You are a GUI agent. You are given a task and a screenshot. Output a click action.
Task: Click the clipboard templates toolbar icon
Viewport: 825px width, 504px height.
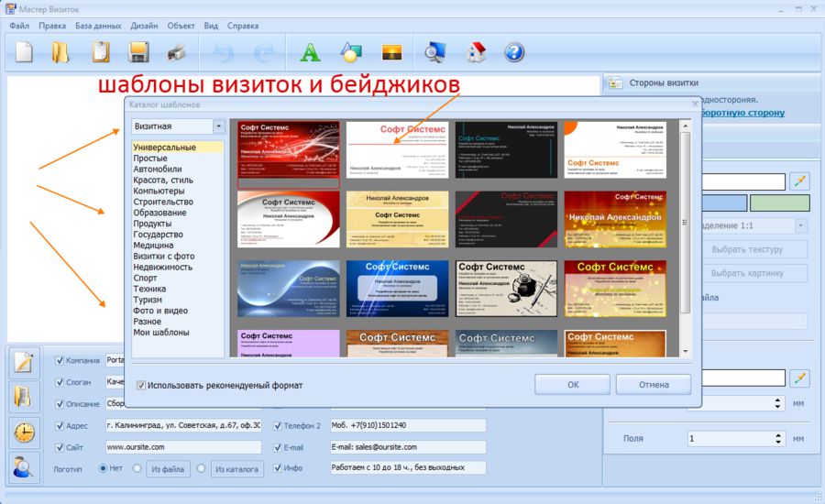point(100,52)
